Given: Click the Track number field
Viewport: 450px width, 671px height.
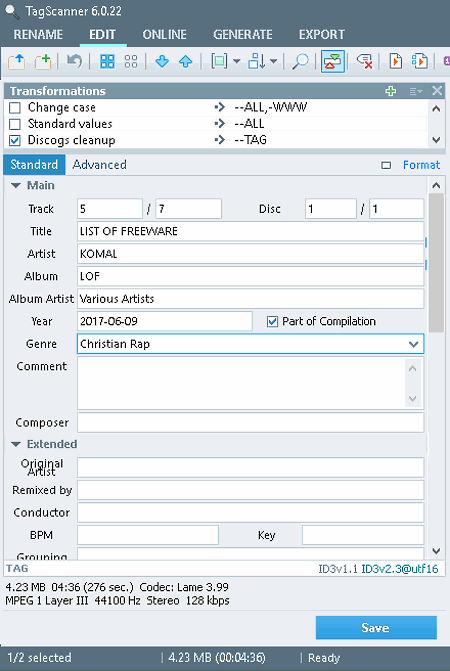Looking at the screenshot, I should coord(110,209).
